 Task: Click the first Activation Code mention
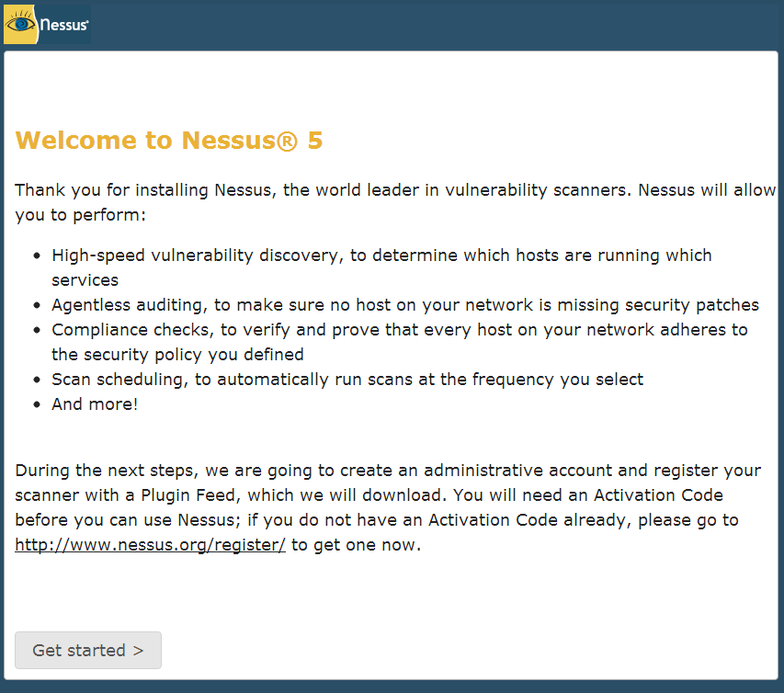tap(658, 495)
